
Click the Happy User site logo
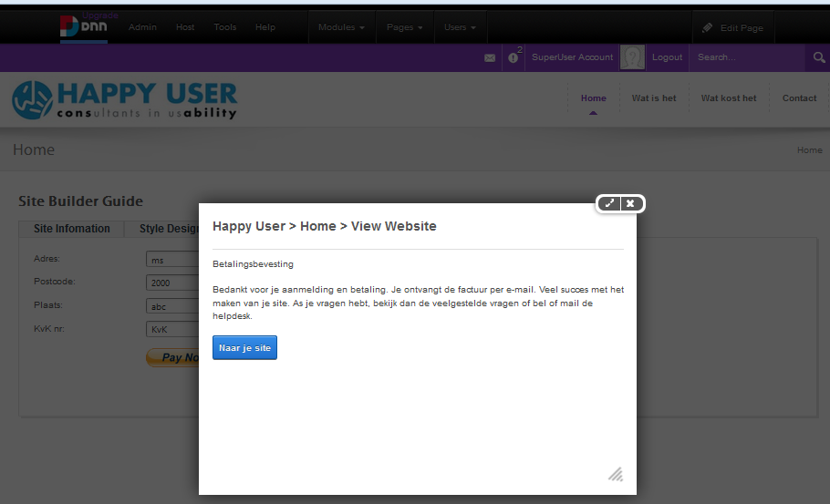click(x=124, y=101)
